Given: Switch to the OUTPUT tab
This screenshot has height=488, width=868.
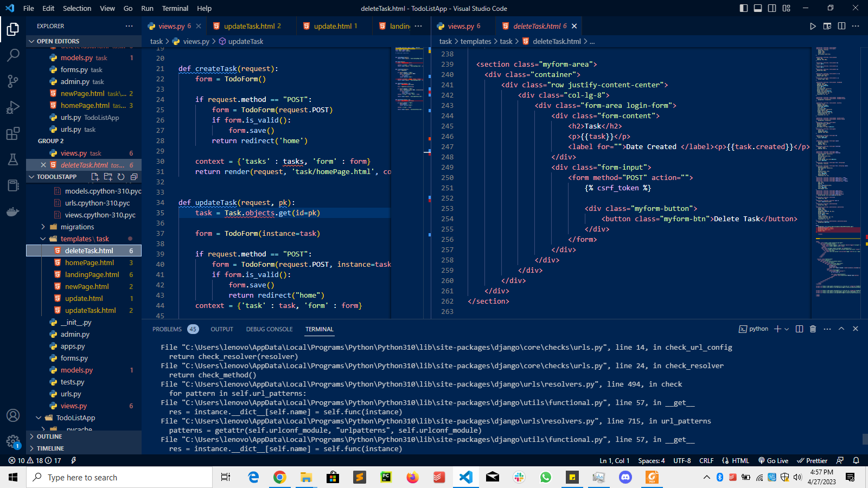Looking at the screenshot, I should [221, 329].
